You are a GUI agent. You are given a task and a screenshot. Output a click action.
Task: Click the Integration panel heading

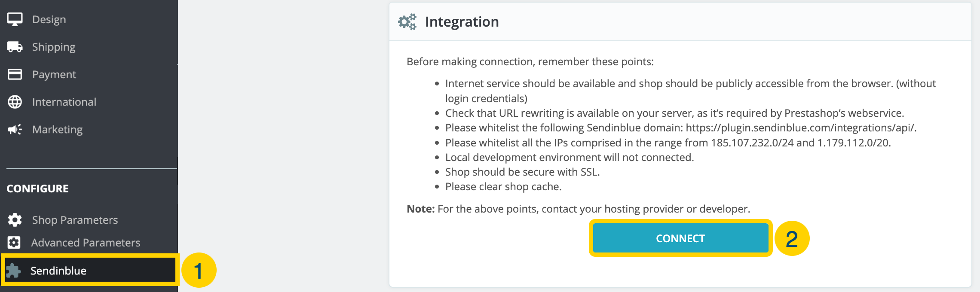click(x=462, y=22)
